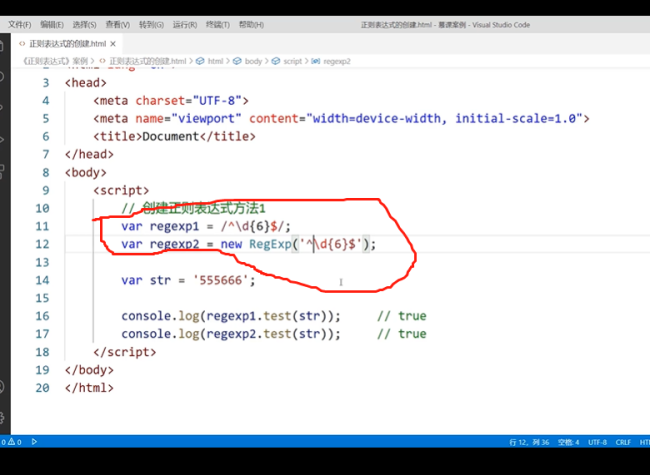Image resolution: width=650 pixels, height=475 pixels.
Task: Click the closing </html> tag on line 20
Action: tap(89, 388)
